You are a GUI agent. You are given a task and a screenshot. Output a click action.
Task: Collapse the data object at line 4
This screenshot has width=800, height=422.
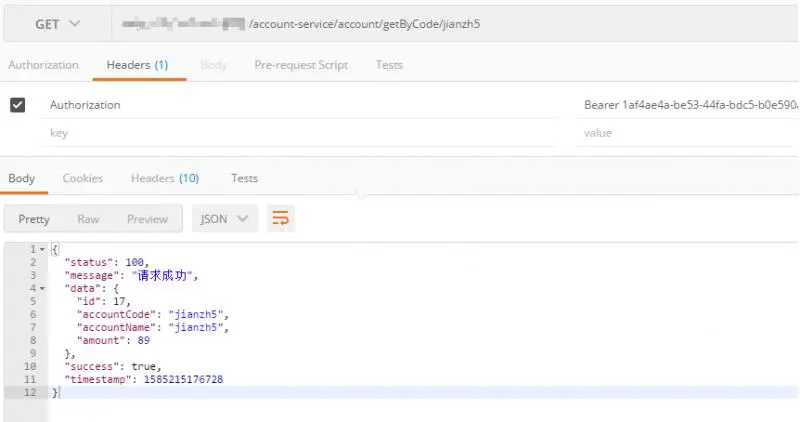(x=42, y=288)
